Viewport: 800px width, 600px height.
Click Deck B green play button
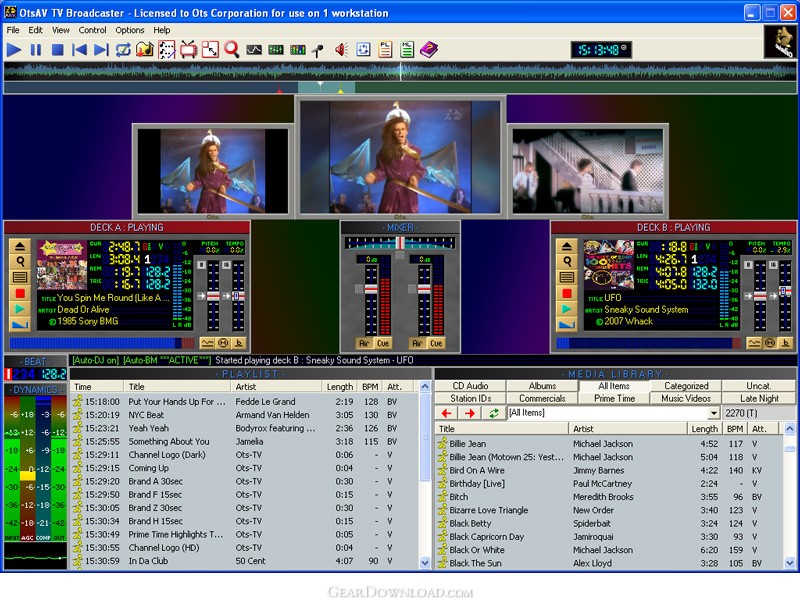[567, 309]
